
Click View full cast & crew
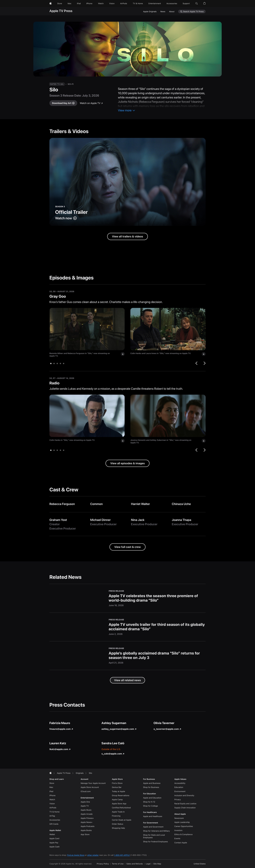pyautogui.click(x=127, y=547)
